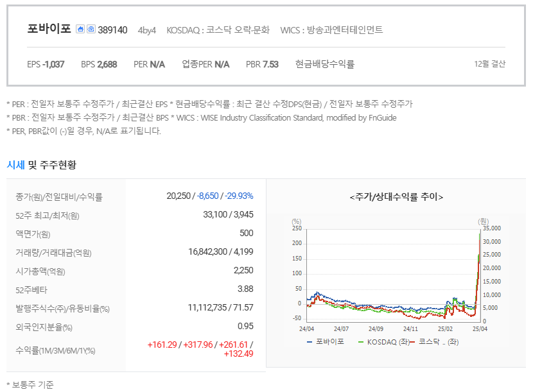Select the 외국인지분율(%) row label
The height and width of the screenshot is (392, 533).
(x=44, y=327)
